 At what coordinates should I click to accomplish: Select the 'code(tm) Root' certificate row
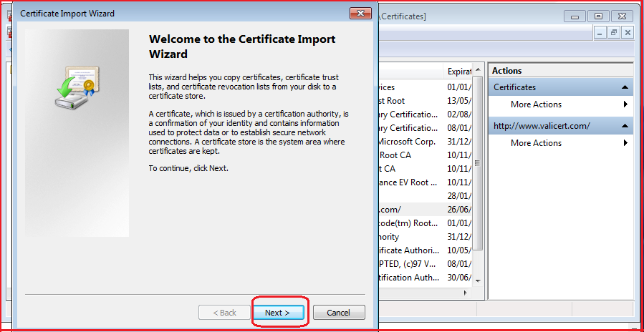tap(407, 223)
